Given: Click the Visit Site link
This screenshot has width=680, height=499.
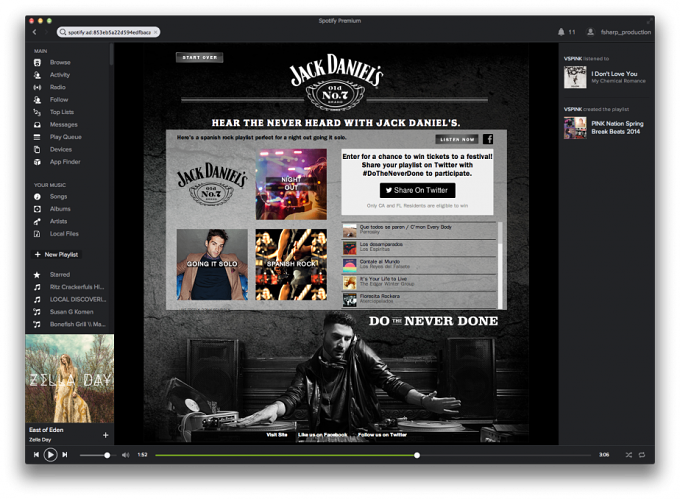Looking at the screenshot, I should click(x=277, y=434).
